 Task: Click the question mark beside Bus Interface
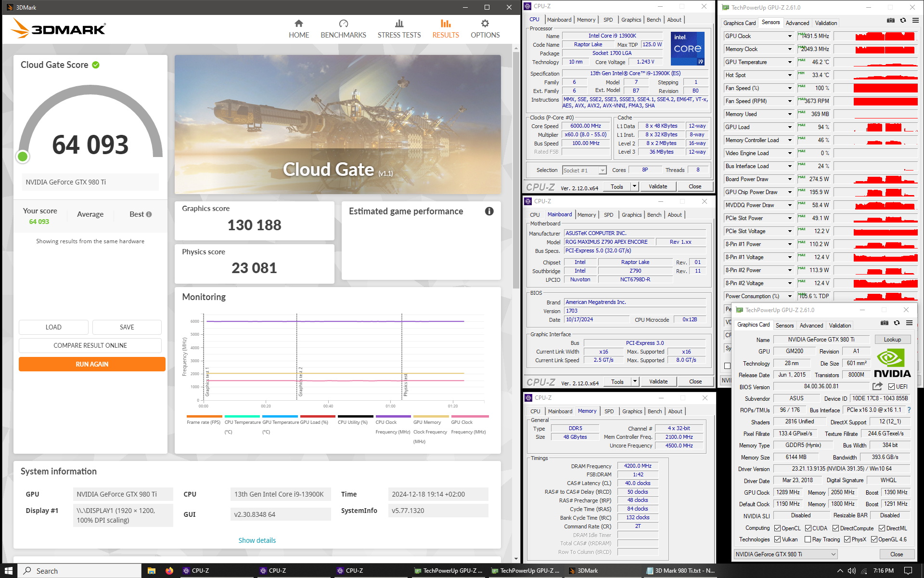[x=909, y=410]
